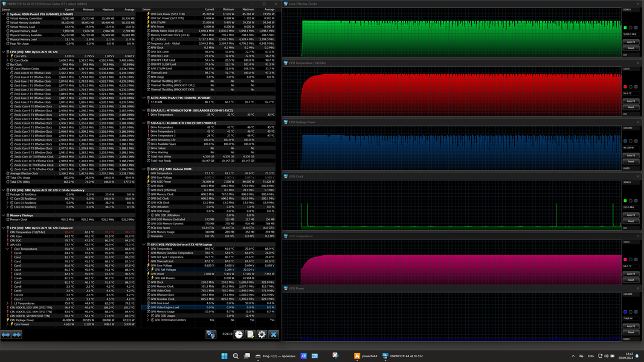Click Reset in CPU Temperature graph

click(631, 107)
